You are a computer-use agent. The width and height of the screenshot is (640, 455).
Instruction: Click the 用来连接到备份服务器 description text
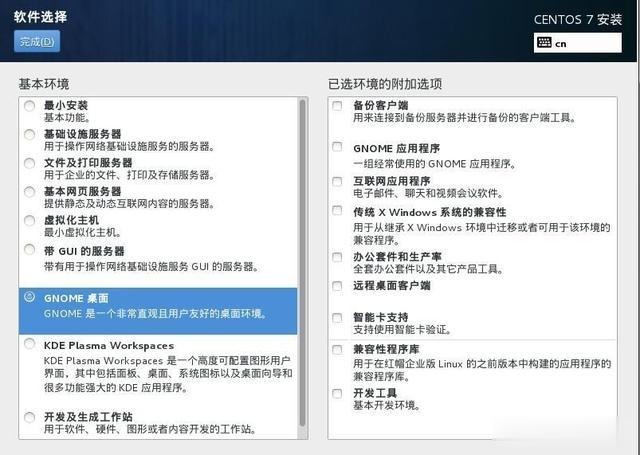pyautogui.click(x=464, y=118)
